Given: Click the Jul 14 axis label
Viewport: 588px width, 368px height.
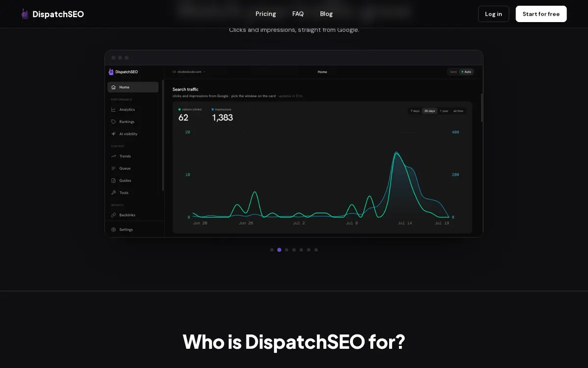Looking at the screenshot, I should pyautogui.click(x=405, y=223).
